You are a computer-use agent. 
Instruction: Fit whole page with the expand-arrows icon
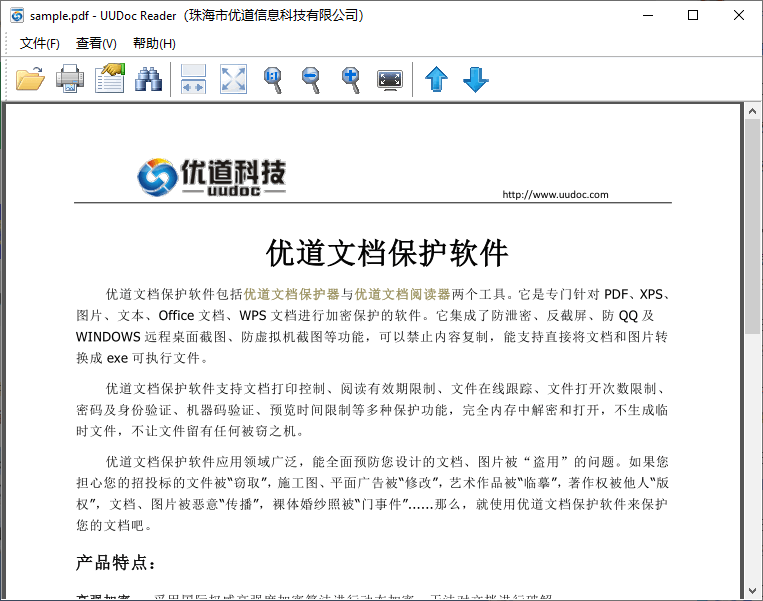(x=233, y=79)
